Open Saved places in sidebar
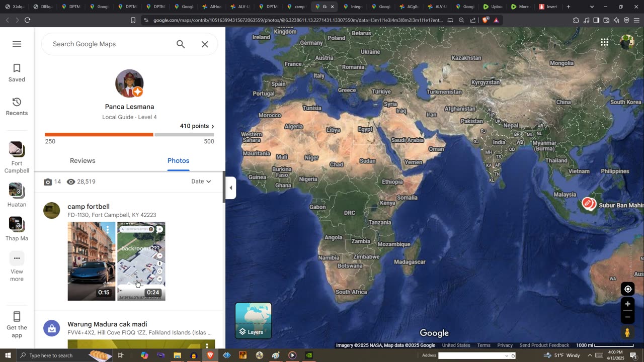The height and width of the screenshot is (362, 644). pyautogui.click(x=17, y=73)
